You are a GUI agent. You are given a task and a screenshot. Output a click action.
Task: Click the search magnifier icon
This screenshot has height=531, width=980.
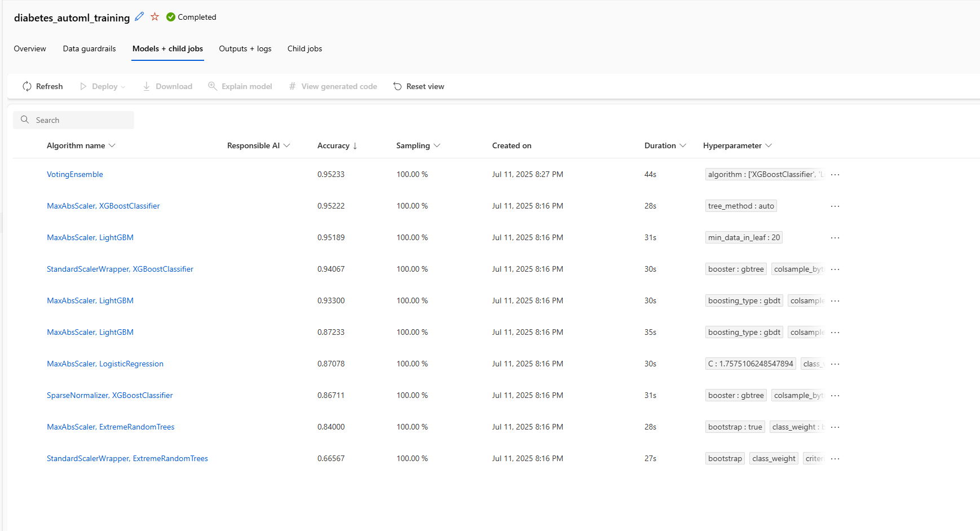pyautogui.click(x=25, y=120)
